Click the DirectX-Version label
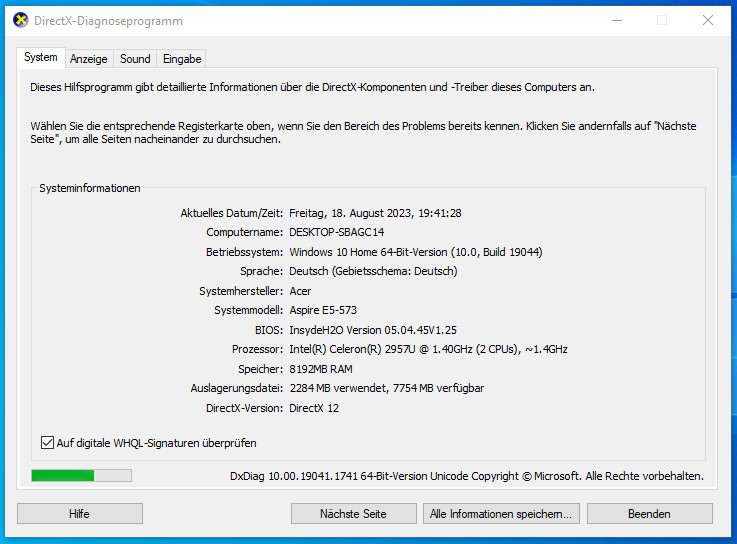 (244, 408)
